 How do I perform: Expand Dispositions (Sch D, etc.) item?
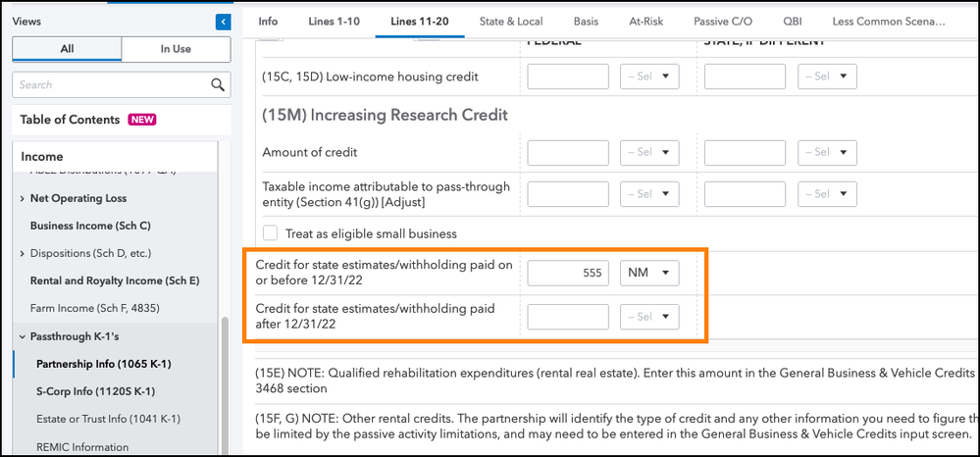pos(23,254)
